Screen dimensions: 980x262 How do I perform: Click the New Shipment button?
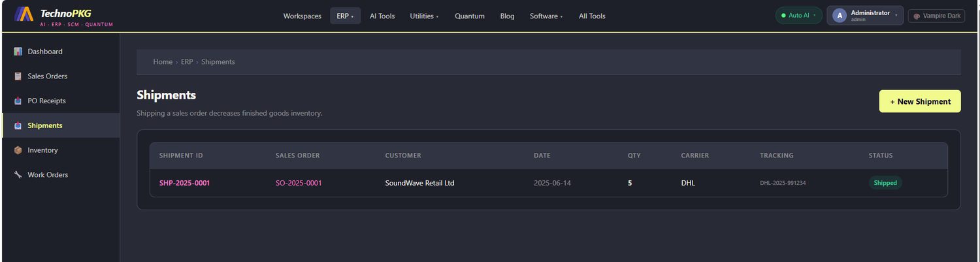pyautogui.click(x=920, y=101)
